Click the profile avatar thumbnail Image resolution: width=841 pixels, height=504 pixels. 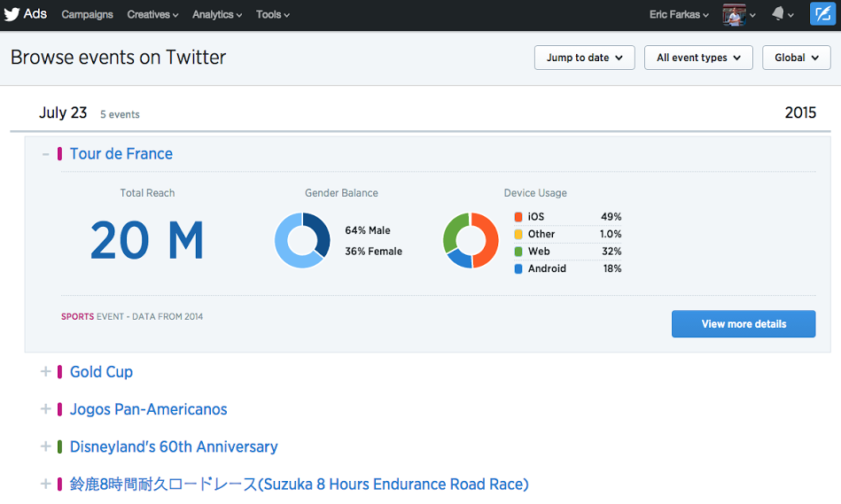tap(734, 14)
